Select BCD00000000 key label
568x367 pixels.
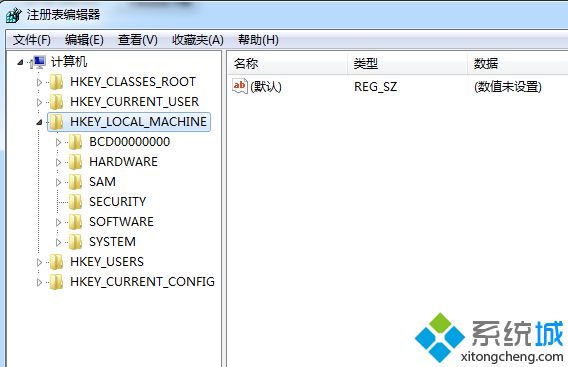(x=130, y=142)
